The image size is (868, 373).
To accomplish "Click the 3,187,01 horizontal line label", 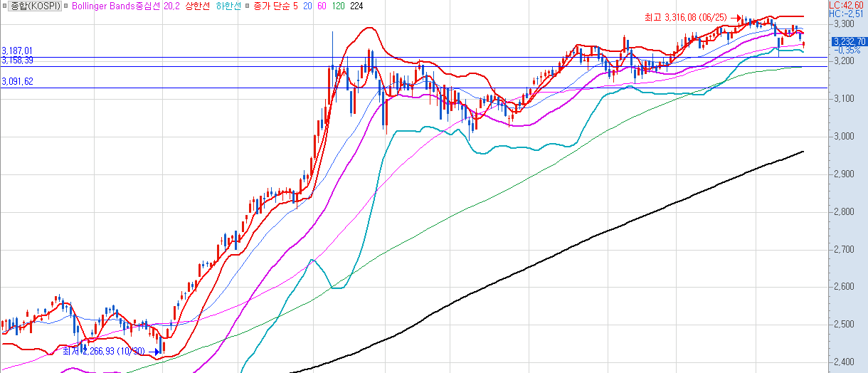I will pyautogui.click(x=17, y=51).
